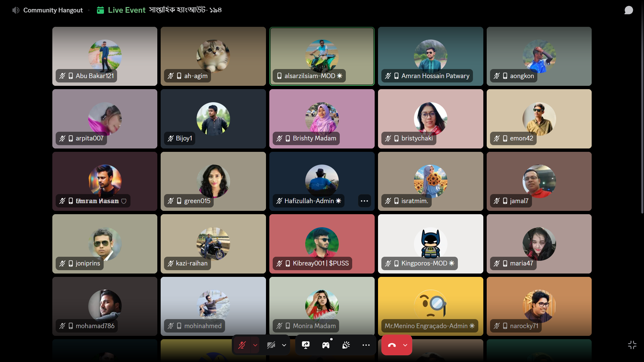
Task: Open the soundboard
Action: [x=346, y=345]
